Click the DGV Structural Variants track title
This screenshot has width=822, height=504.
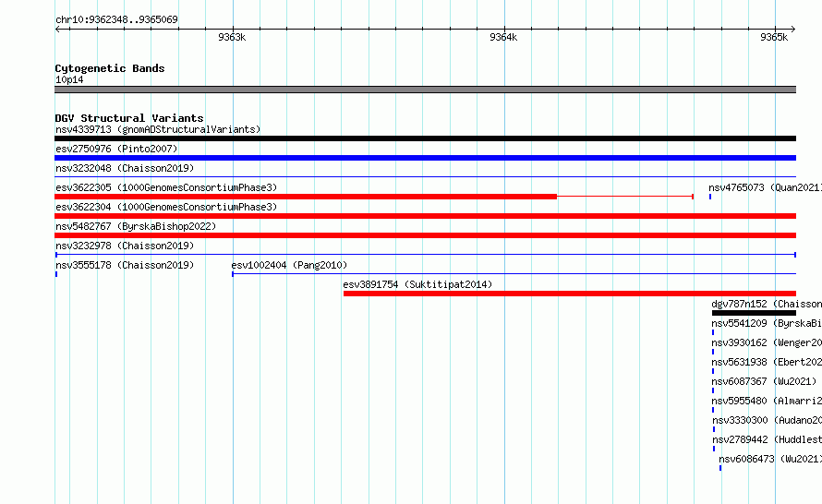129,118
